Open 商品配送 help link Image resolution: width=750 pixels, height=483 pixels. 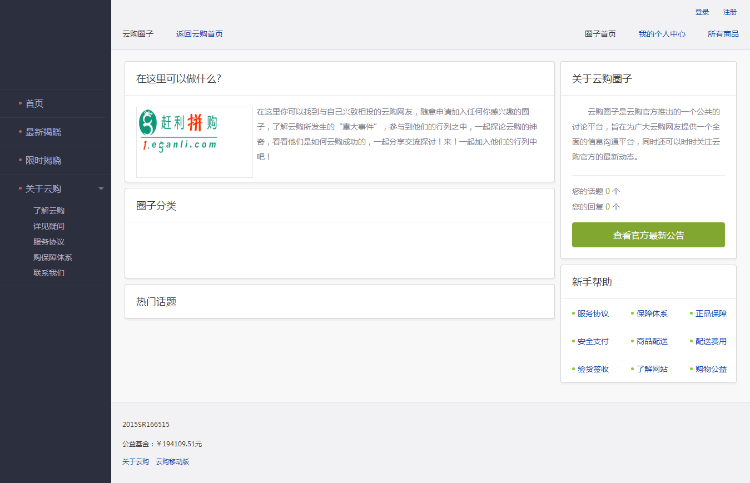(652, 341)
